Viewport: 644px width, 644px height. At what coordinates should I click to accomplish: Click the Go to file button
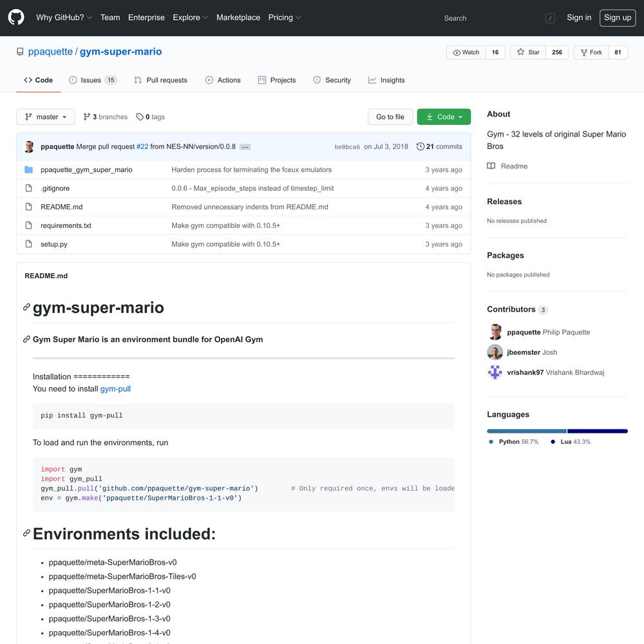click(x=390, y=117)
